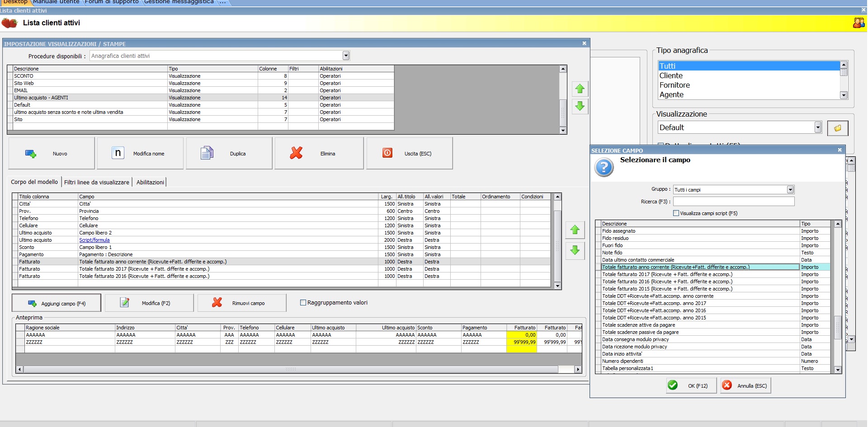Click the Modifica (F2) edit icon
868x427 pixels.
point(125,303)
